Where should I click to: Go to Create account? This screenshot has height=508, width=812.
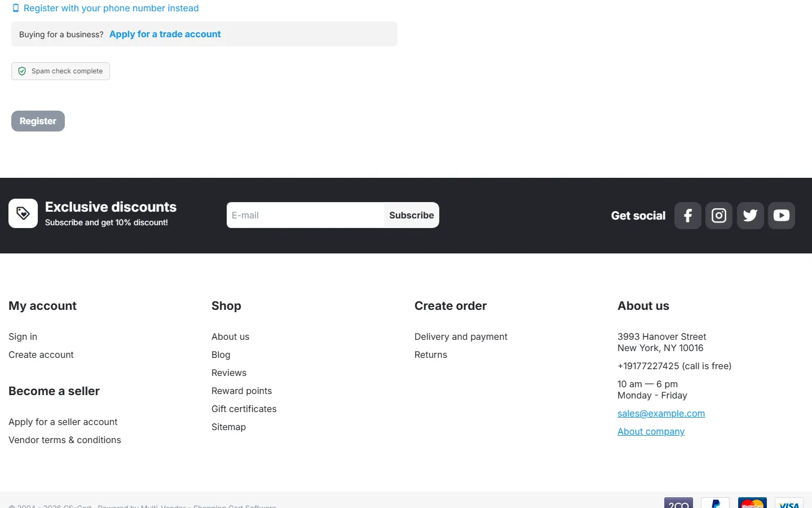point(41,355)
